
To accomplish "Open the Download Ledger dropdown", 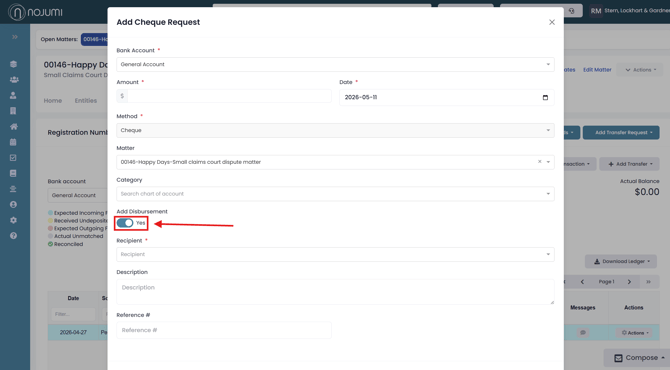I will (x=621, y=261).
